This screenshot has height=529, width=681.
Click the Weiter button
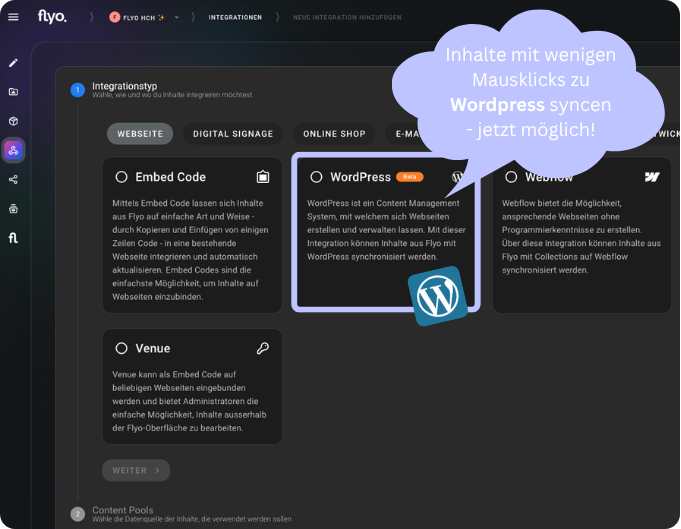pyautogui.click(x=136, y=470)
